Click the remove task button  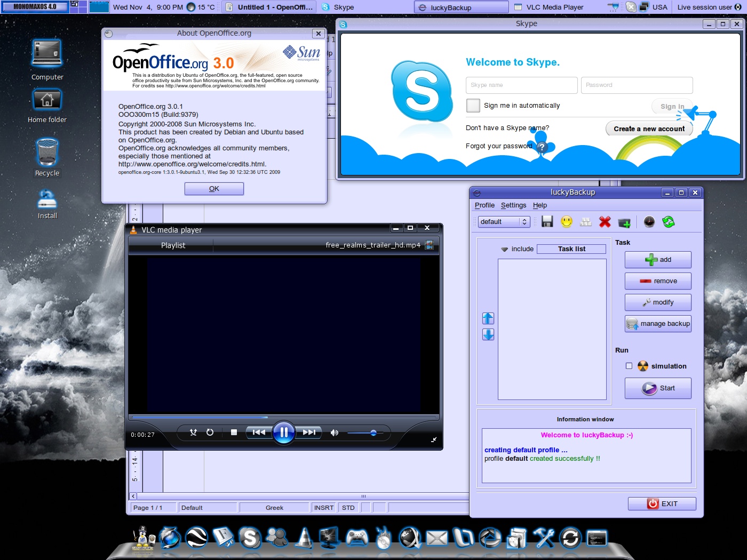click(658, 281)
